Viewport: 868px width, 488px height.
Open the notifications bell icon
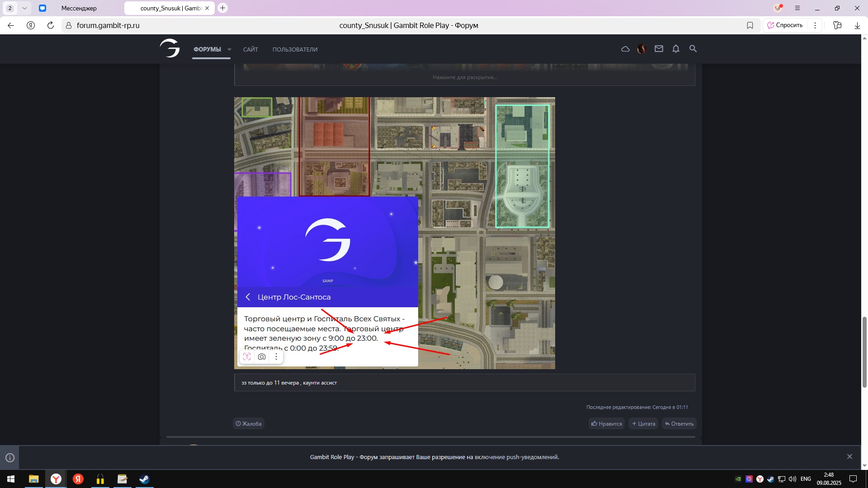[675, 49]
